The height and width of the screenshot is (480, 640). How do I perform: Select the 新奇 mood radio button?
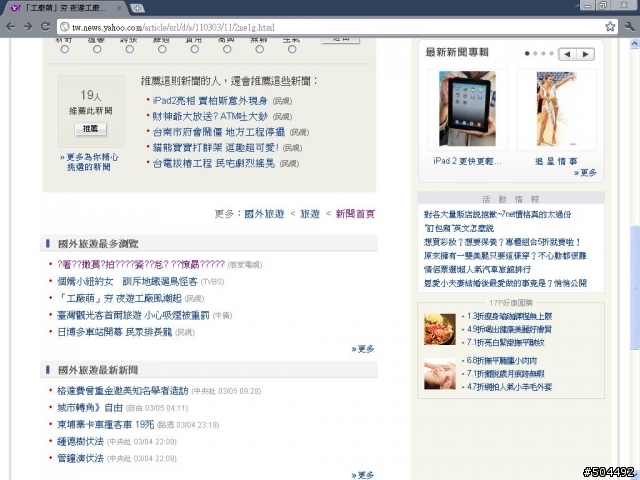pos(64,49)
